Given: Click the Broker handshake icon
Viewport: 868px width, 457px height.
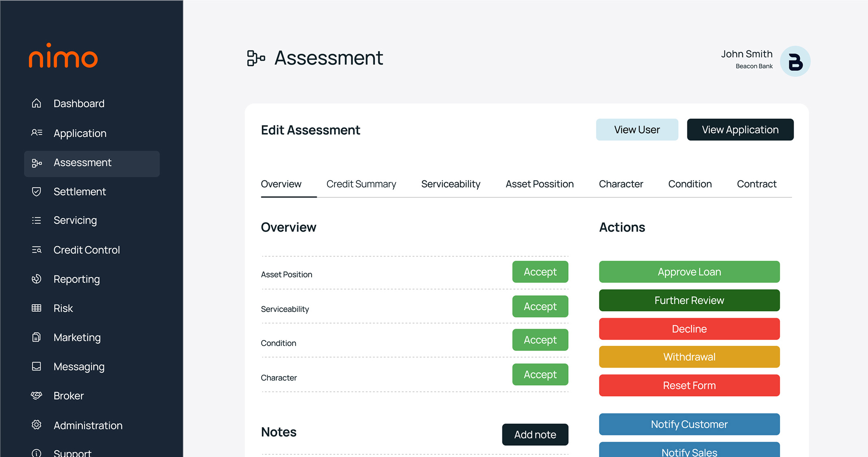Looking at the screenshot, I should [x=37, y=396].
